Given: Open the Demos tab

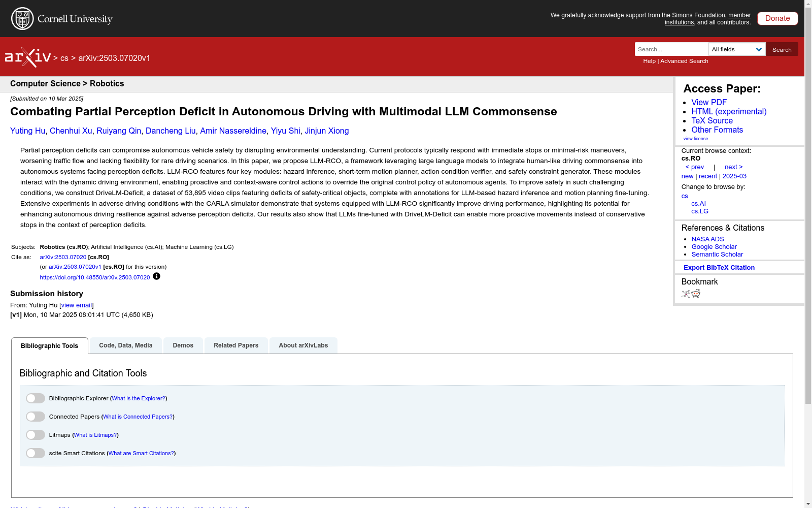Looking at the screenshot, I should (x=183, y=345).
